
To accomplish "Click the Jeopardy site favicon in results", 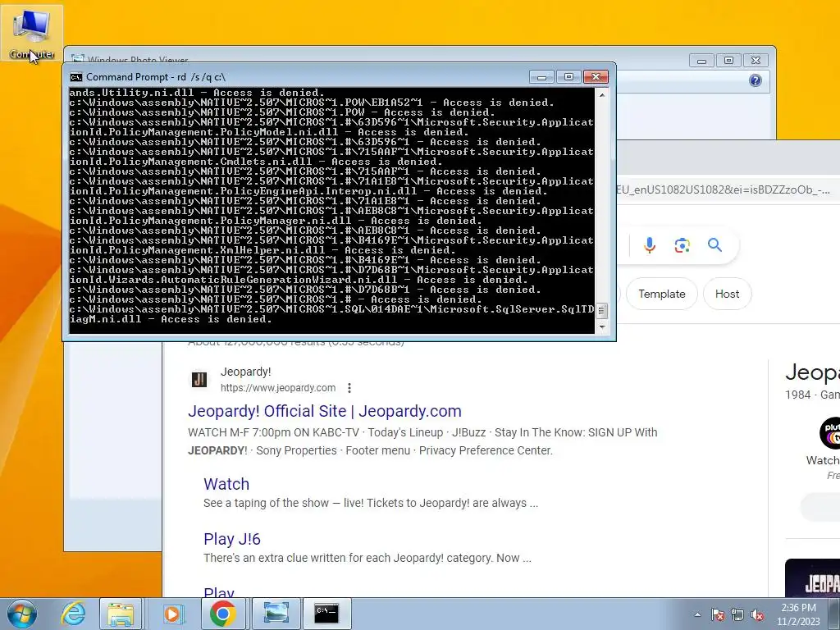I will pos(199,379).
